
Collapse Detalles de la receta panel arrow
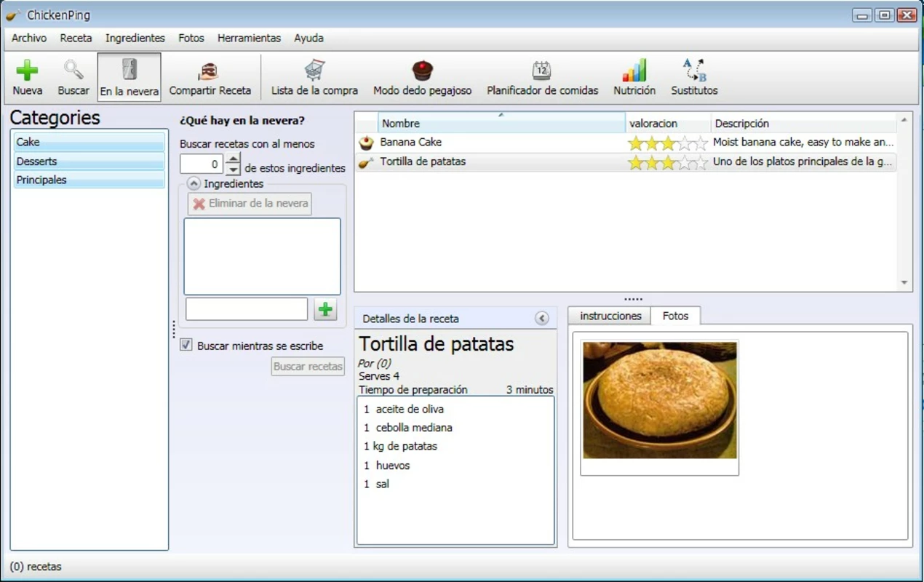541,318
